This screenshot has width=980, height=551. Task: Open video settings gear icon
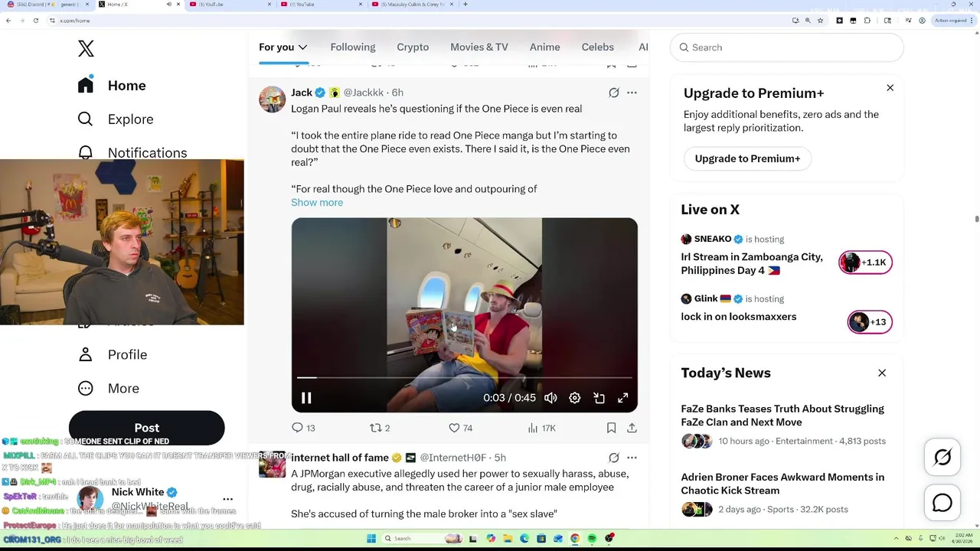pos(575,398)
